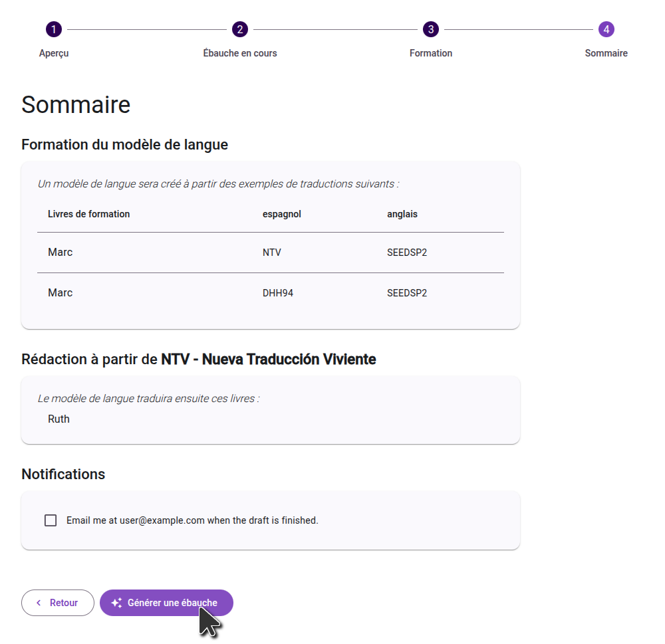This screenshot has width=665, height=644.
Task: Click the step 1 circle for Aperçu
Action: click(54, 29)
